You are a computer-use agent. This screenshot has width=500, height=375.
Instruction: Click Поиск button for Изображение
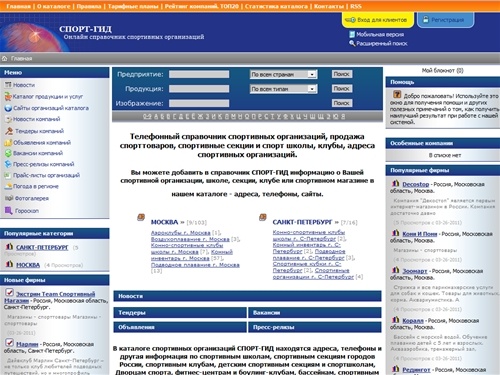pos(342,103)
